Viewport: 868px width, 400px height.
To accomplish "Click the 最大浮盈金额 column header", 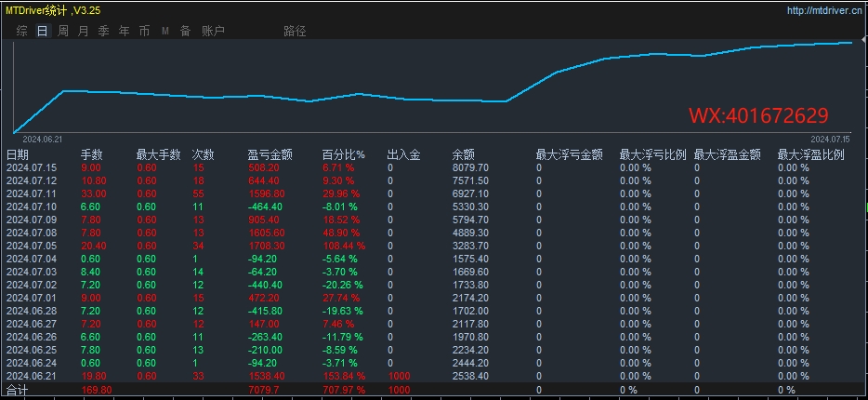I will point(728,155).
